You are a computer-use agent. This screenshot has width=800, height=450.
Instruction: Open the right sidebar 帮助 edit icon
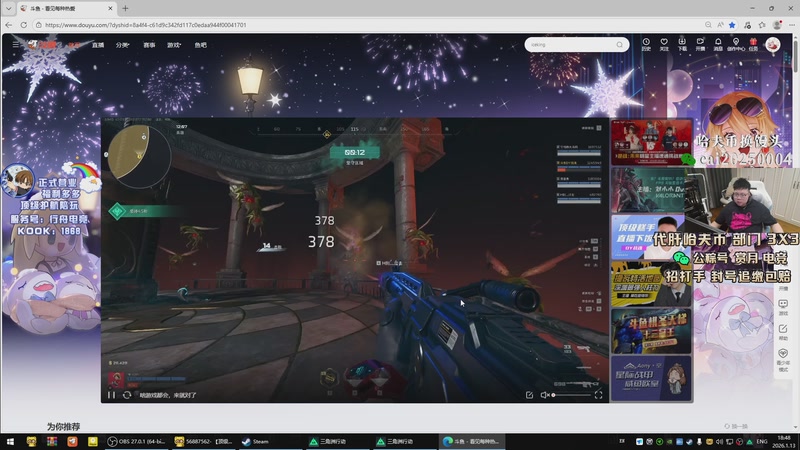(x=783, y=332)
